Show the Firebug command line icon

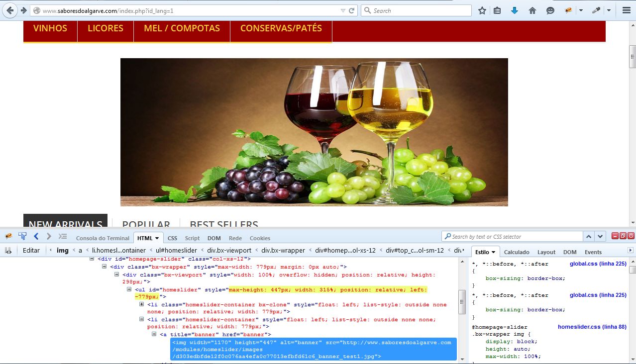(x=63, y=236)
